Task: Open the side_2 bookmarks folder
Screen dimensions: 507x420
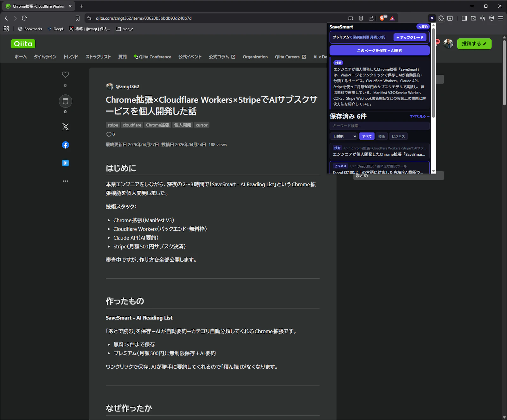Action: [124, 29]
